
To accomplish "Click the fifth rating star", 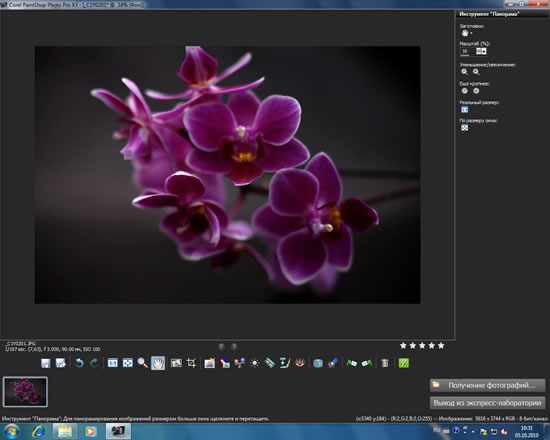I will pyautogui.click(x=441, y=346).
